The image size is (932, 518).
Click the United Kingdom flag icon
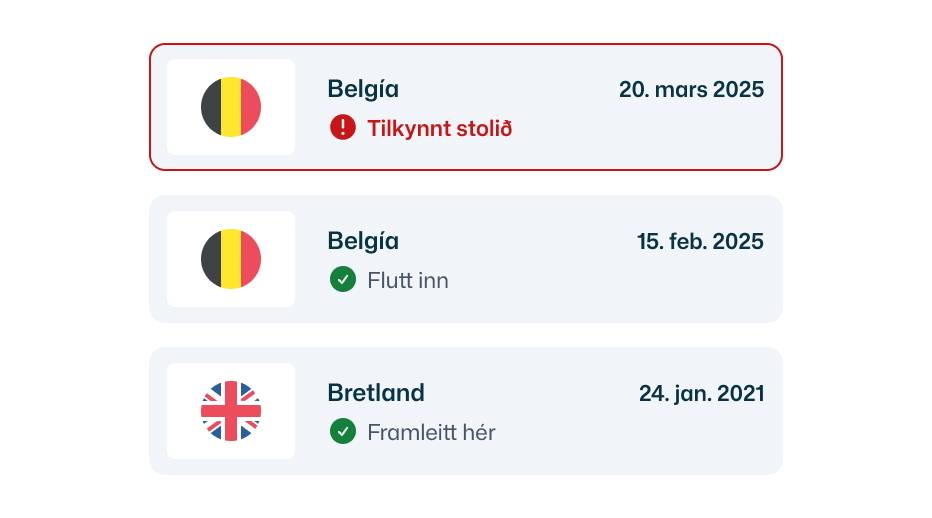[231, 411]
